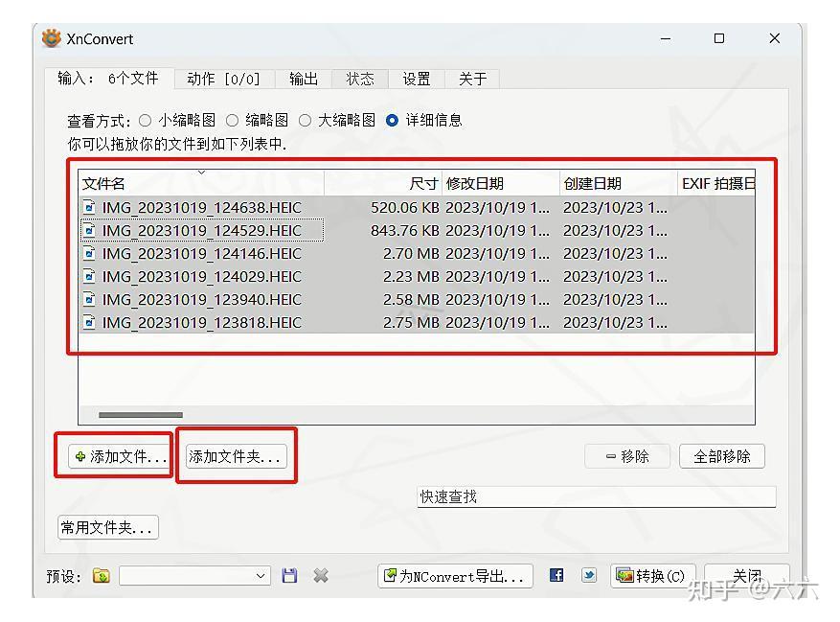Switch to 设置 tab
Screen dimensions: 840x622
417,79
